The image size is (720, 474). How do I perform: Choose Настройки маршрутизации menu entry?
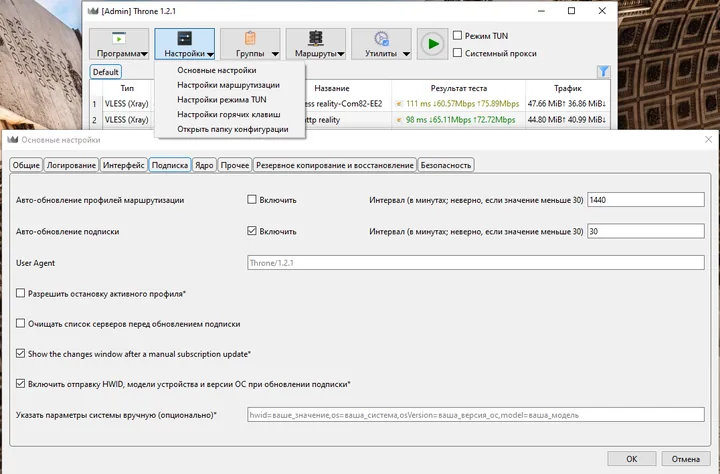[x=230, y=85]
